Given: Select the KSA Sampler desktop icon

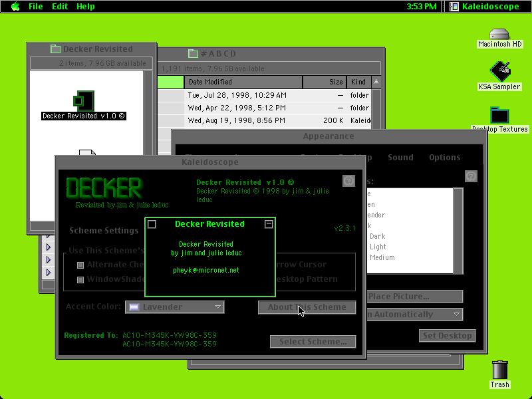Looking at the screenshot, I should coord(499,71).
